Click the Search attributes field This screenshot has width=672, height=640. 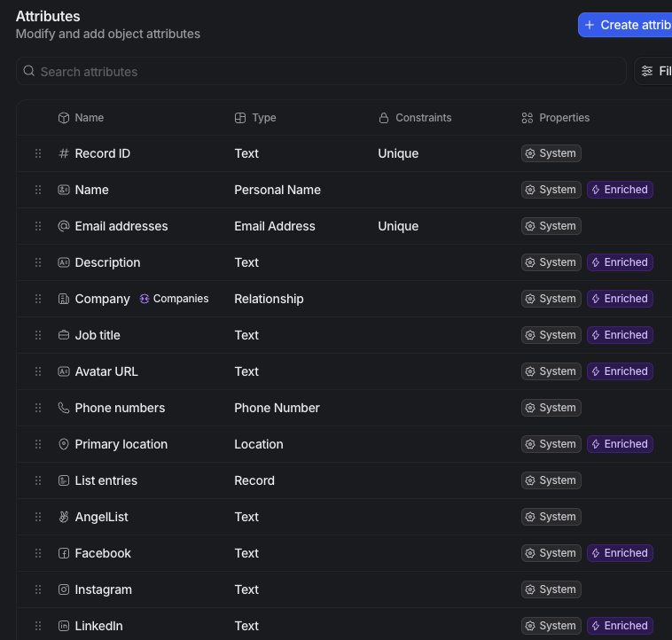[321, 71]
